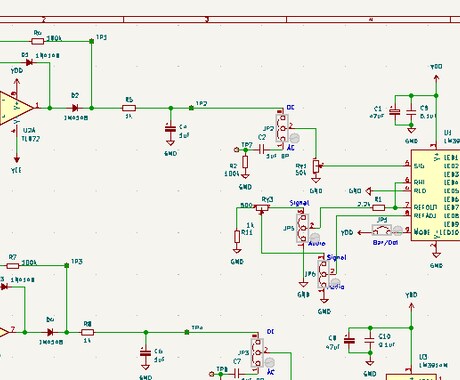Click the AC label below JP2
The height and width of the screenshot is (380, 460).
(x=291, y=148)
